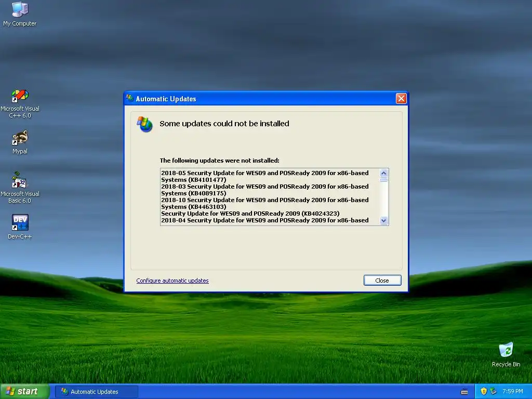Viewport: 532px width, 399px height.
Task: Select the 2018-04 Security Update entry
Action: (x=264, y=220)
